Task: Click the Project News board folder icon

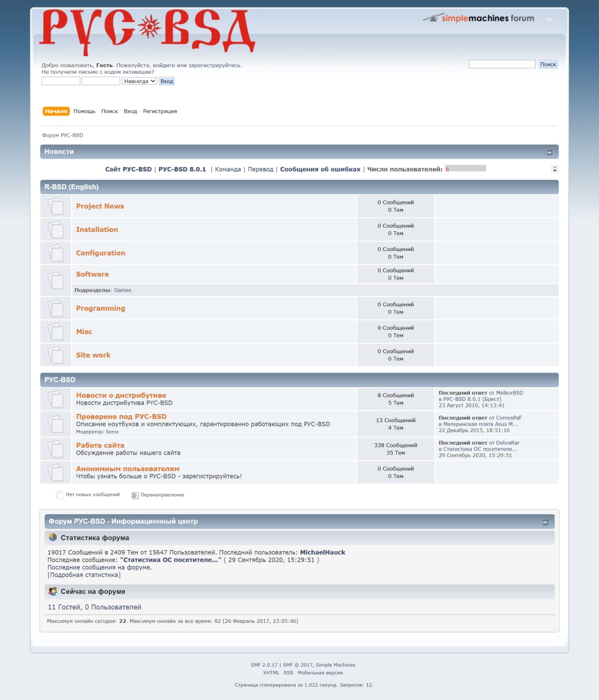Action: click(x=56, y=206)
